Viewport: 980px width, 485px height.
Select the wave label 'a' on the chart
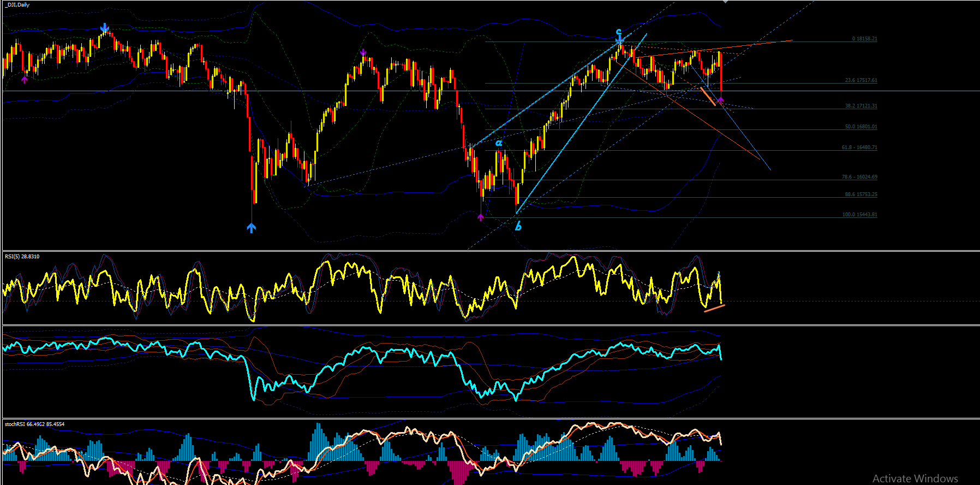point(499,144)
